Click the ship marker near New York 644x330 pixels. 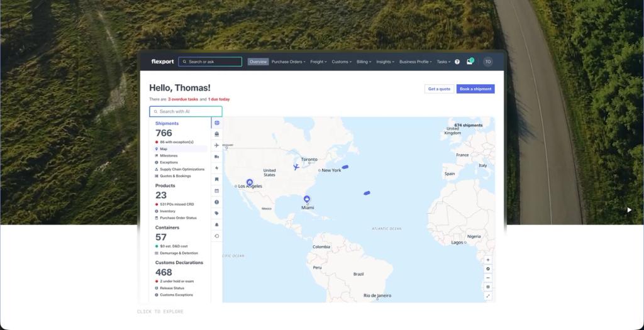pyautogui.click(x=345, y=167)
